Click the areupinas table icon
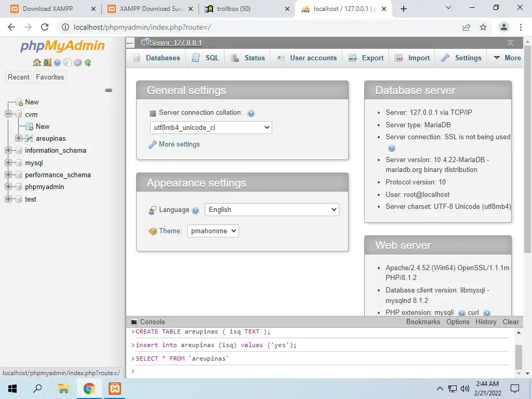Image resolution: width=532 pixels, height=399 pixels. (x=30, y=138)
